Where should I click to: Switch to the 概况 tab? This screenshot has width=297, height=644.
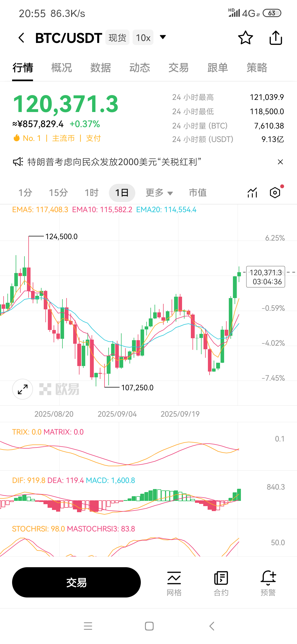pyautogui.click(x=61, y=68)
